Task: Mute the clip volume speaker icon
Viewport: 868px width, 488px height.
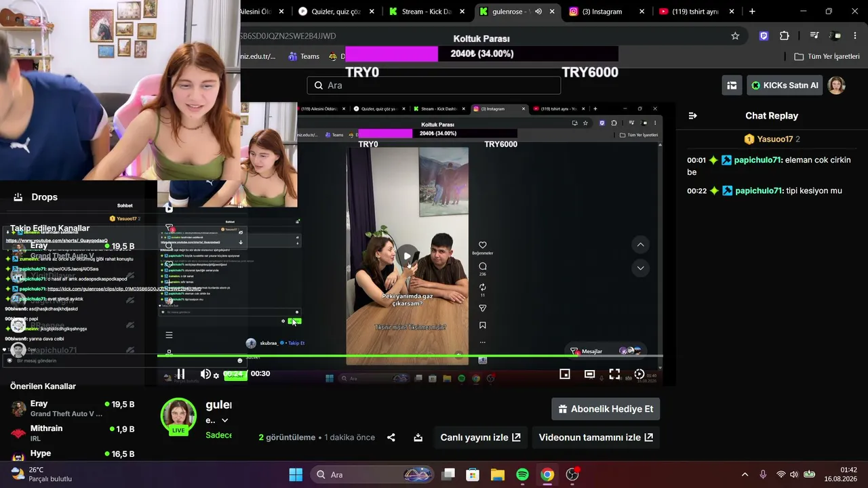Action: (205, 374)
